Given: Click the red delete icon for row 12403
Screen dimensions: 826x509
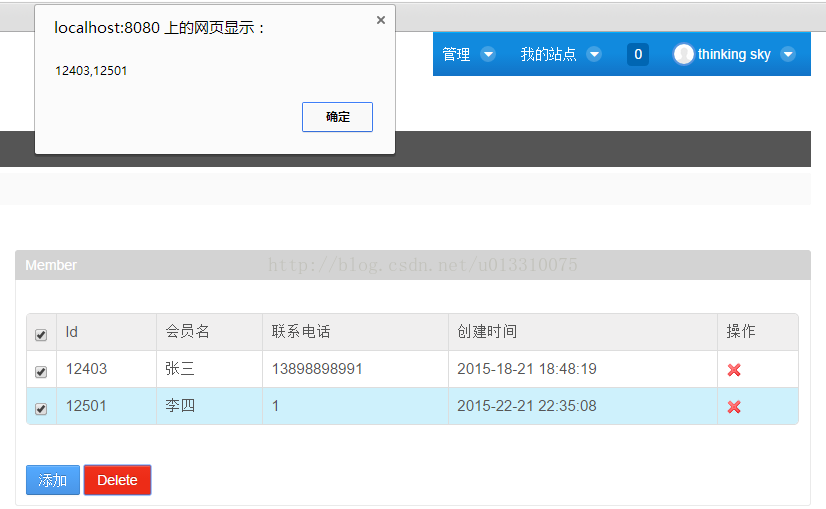Looking at the screenshot, I should click(734, 370).
